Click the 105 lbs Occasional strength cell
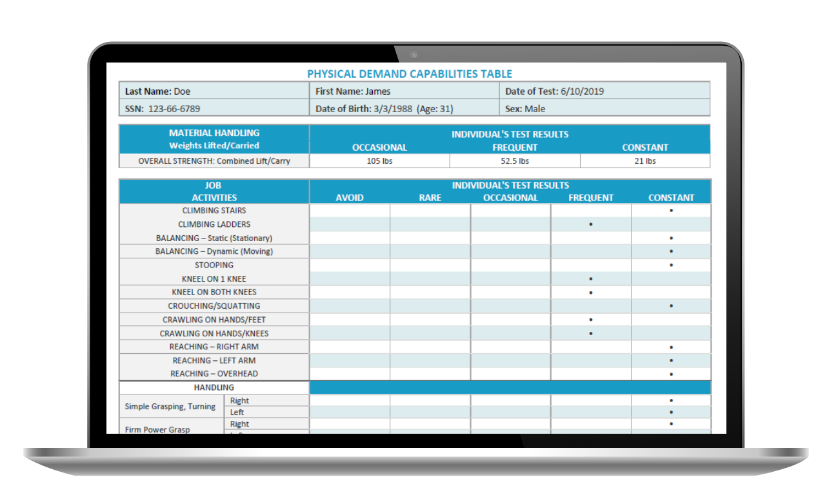Image resolution: width=818 pixels, height=504 pixels. [x=379, y=161]
